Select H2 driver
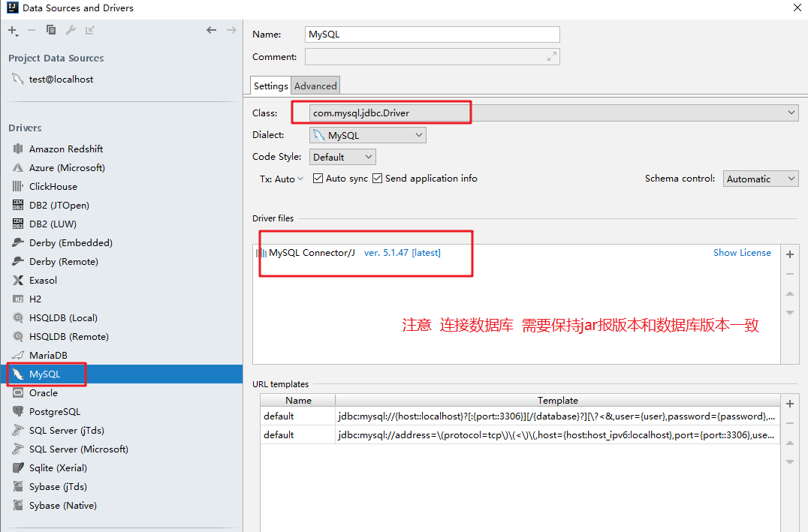The height and width of the screenshot is (532, 808). (x=35, y=299)
